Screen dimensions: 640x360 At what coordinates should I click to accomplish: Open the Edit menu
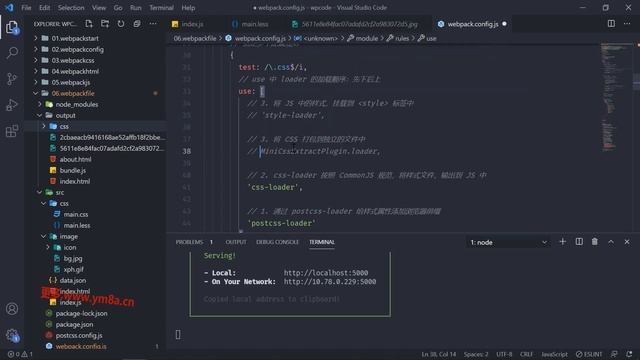[44, 8]
